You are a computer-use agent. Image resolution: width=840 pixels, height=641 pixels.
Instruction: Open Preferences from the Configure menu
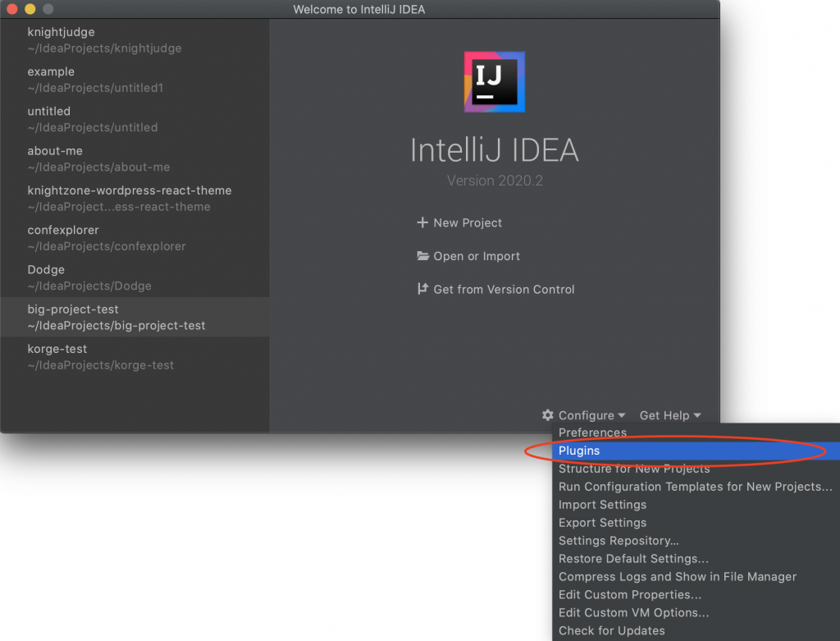696,432
